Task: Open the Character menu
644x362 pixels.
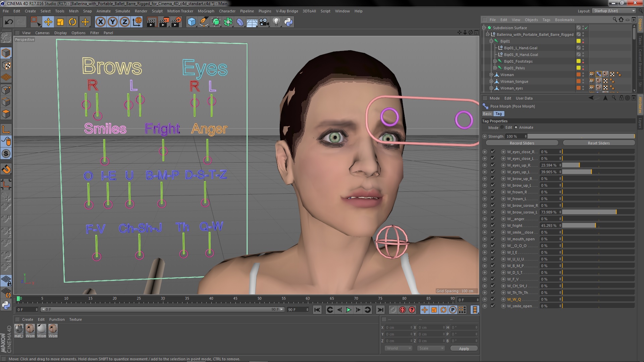Action: coord(227,11)
